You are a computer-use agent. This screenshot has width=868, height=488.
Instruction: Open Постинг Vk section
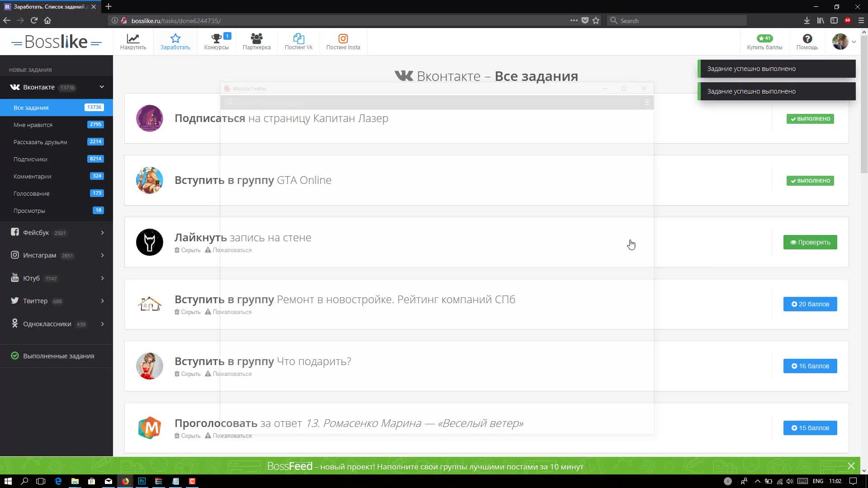298,42
